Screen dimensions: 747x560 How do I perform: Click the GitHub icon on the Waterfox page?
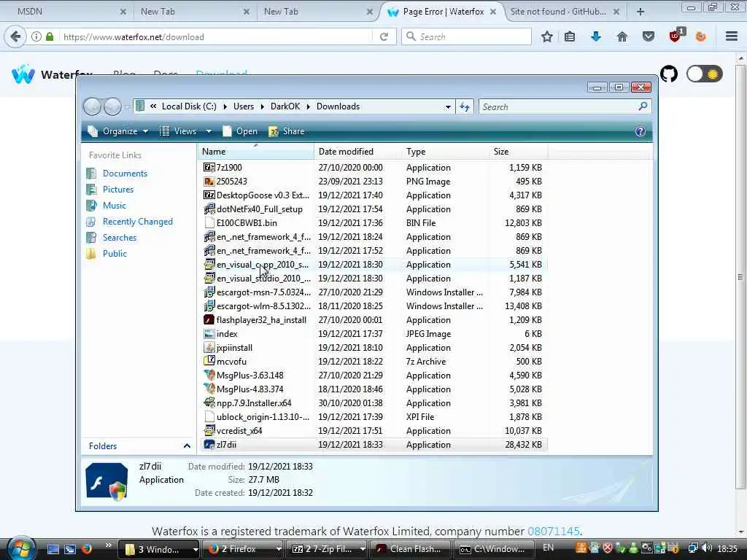pos(669,74)
